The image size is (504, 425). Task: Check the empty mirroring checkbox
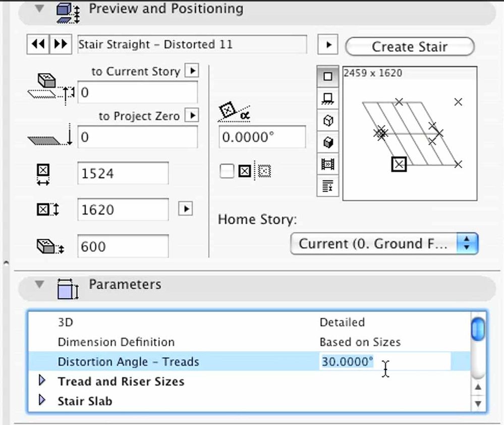click(227, 171)
